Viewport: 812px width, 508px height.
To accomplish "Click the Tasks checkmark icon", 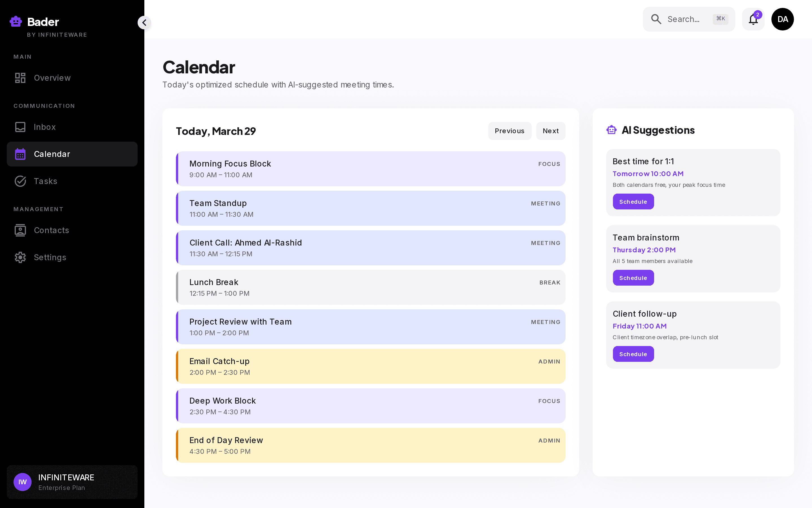I will 20,181.
